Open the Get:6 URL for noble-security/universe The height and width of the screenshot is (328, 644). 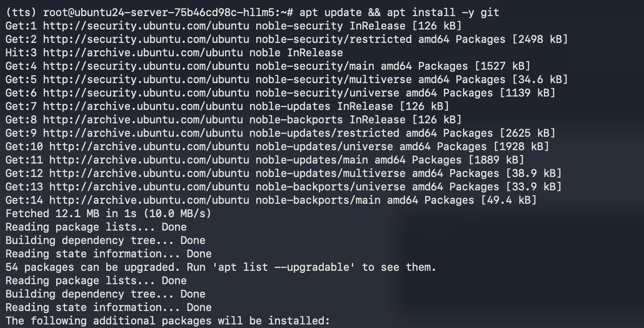click(x=146, y=93)
